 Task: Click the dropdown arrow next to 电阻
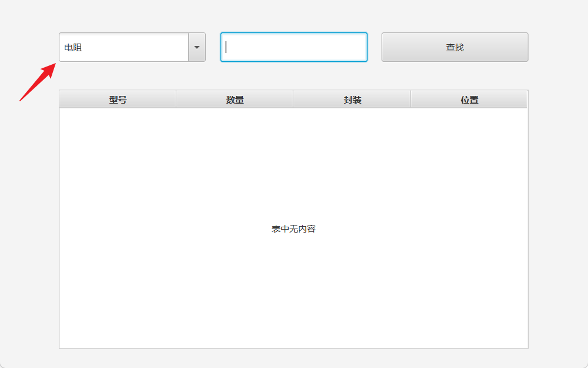pyautogui.click(x=196, y=47)
